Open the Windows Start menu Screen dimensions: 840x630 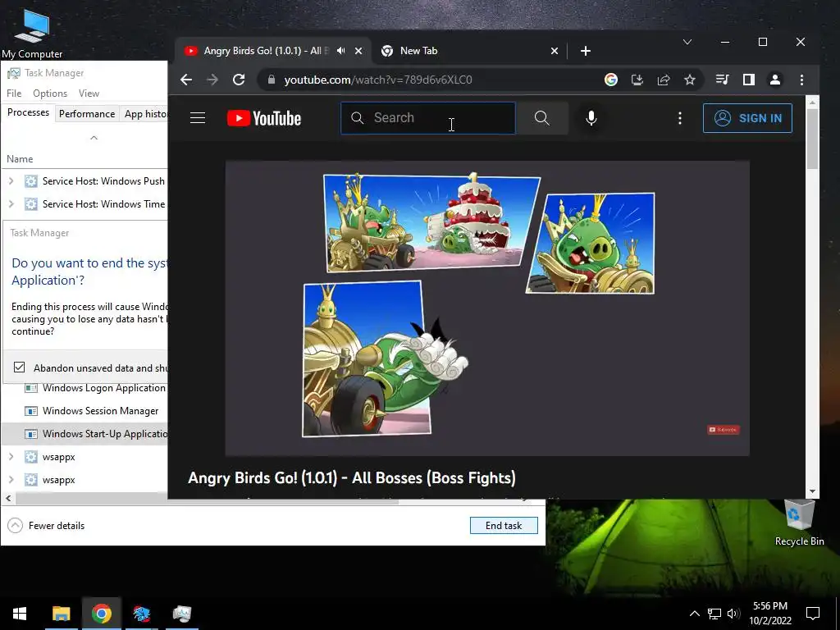pos(20,614)
